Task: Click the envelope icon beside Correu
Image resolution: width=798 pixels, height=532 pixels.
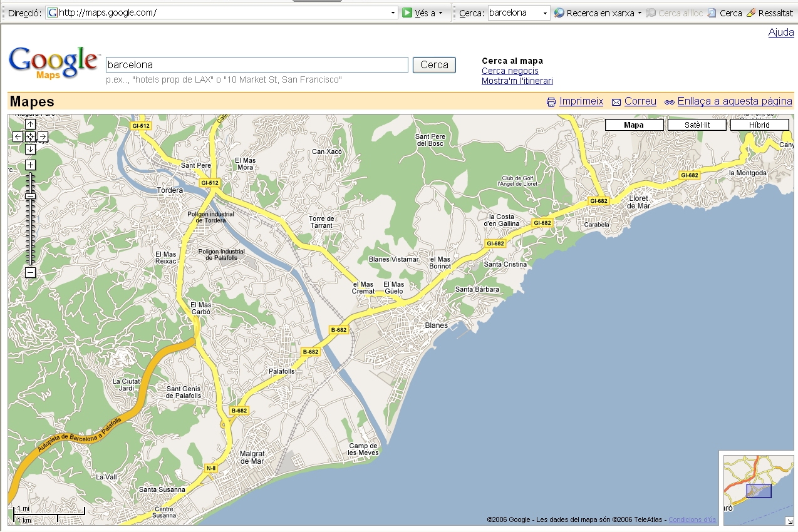Action: pos(616,102)
